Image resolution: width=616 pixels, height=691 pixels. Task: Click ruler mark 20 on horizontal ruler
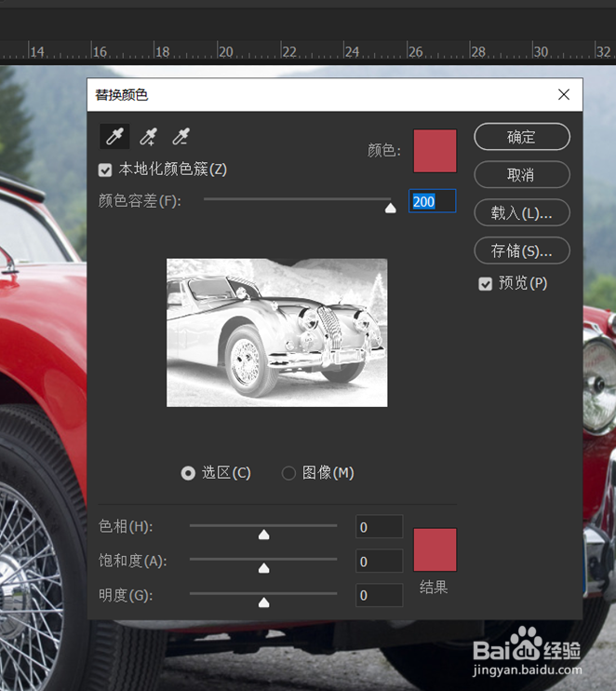[226, 52]
